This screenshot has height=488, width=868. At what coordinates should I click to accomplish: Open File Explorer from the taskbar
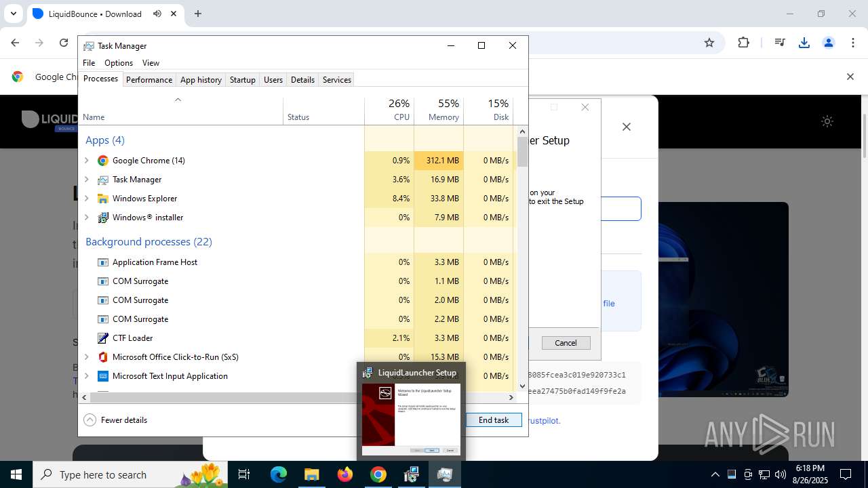(311, 474)
